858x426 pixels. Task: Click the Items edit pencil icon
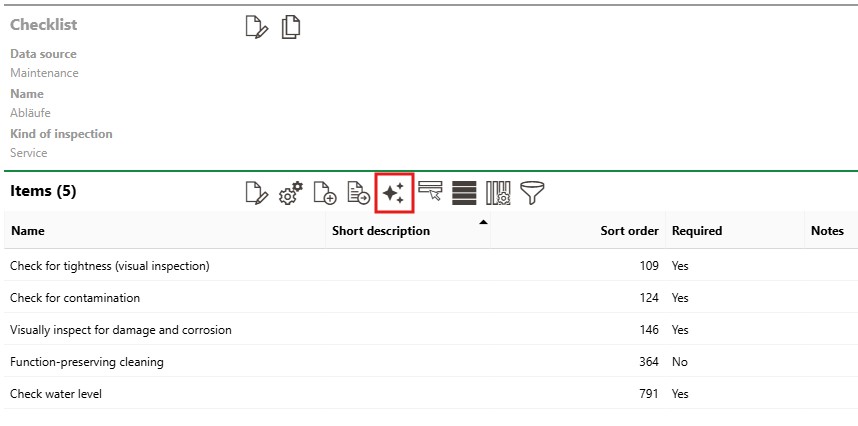pyautogui.click(x=257, y=193)
